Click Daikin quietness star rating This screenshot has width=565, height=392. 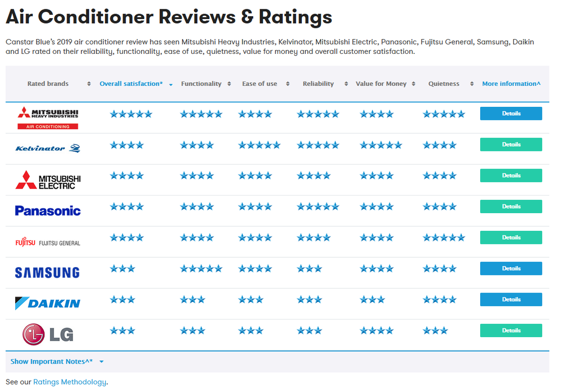click(440, 299)
